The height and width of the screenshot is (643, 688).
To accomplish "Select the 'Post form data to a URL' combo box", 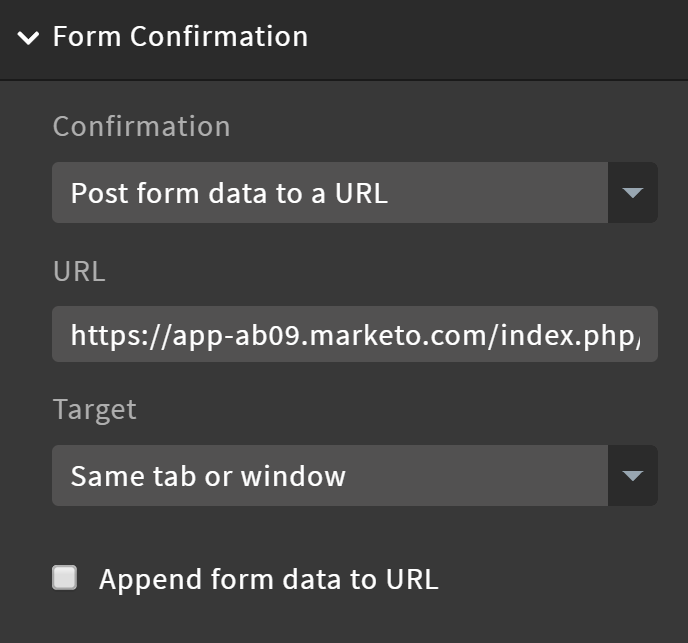I will [355, 193].
